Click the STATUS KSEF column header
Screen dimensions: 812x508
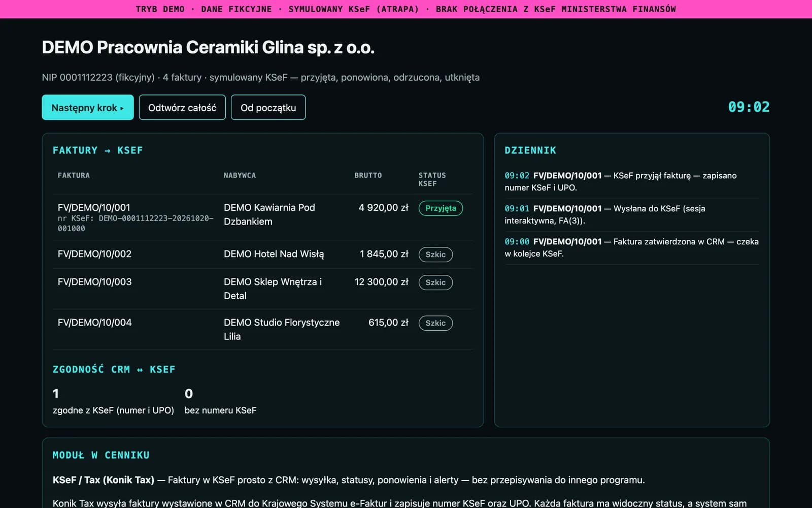click(432, 179)
